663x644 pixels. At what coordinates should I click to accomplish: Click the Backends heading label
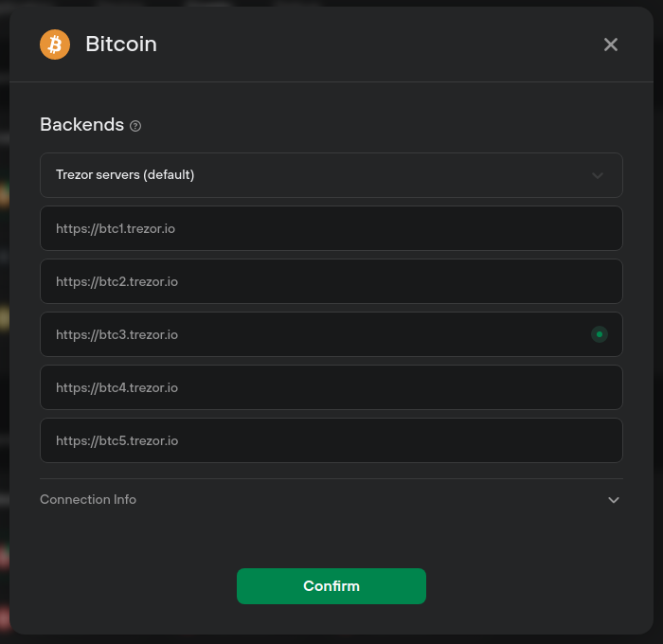[x=82, y=125]
